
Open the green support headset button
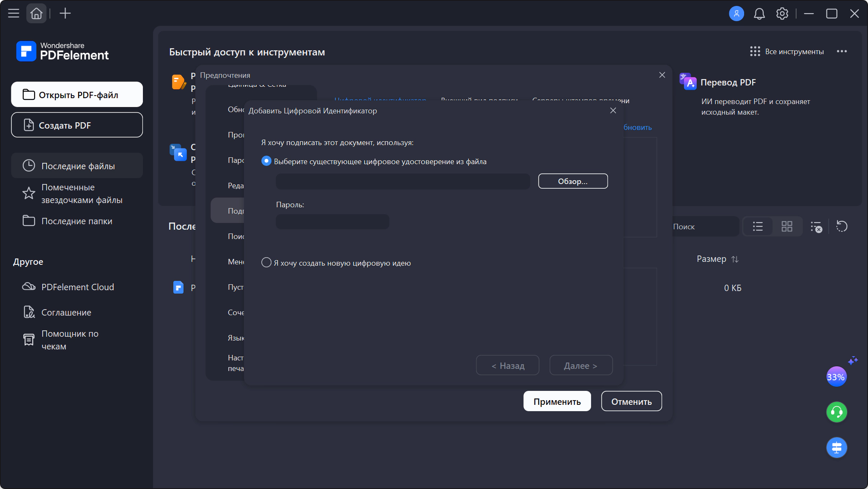tap(837, 412)
